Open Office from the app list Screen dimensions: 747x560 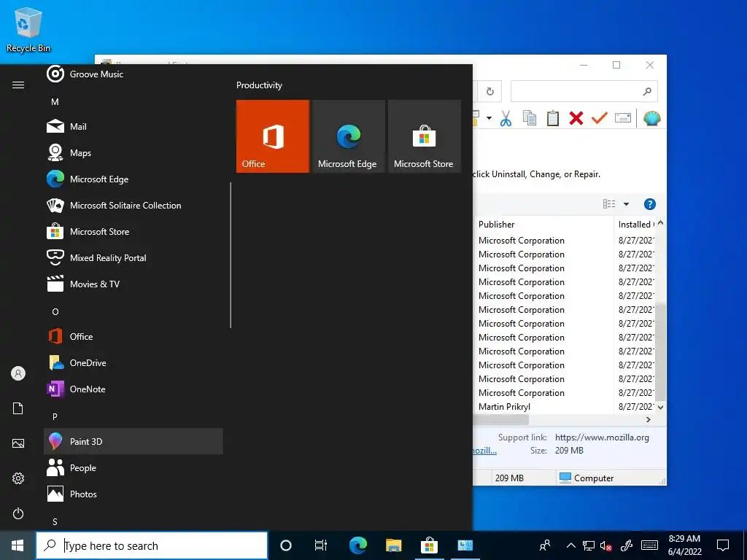click(x=133, y=336)
